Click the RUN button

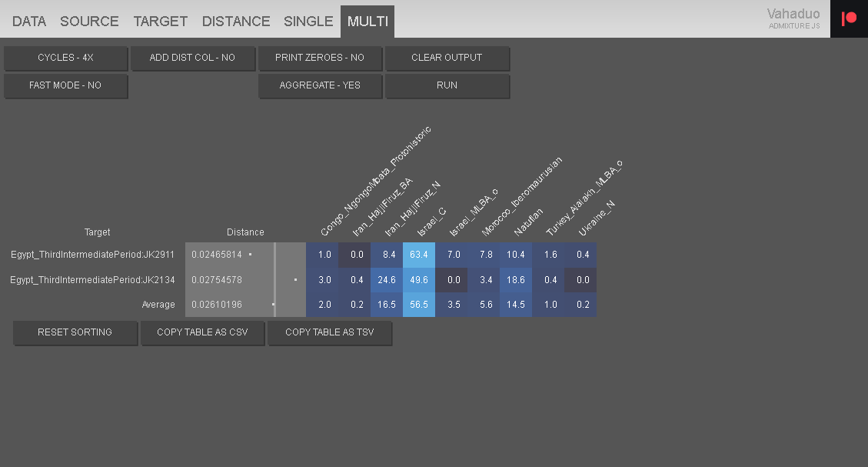pos(447,85)
